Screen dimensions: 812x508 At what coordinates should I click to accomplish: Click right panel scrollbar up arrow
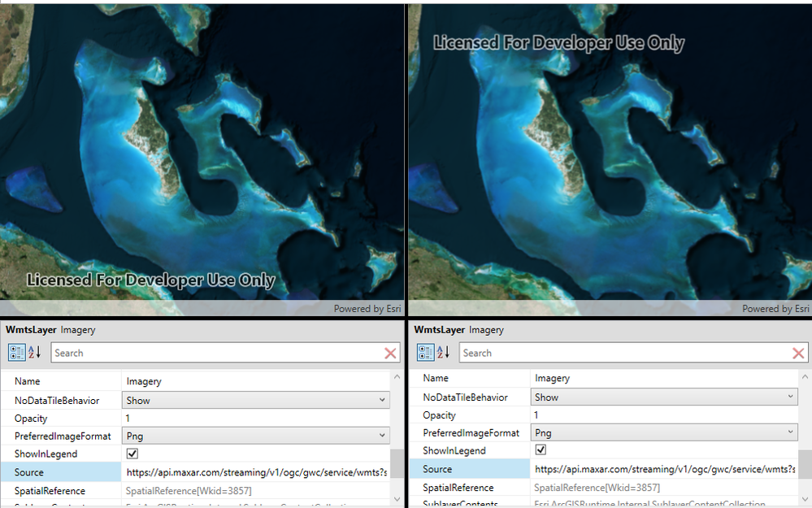tap(805, 377)
